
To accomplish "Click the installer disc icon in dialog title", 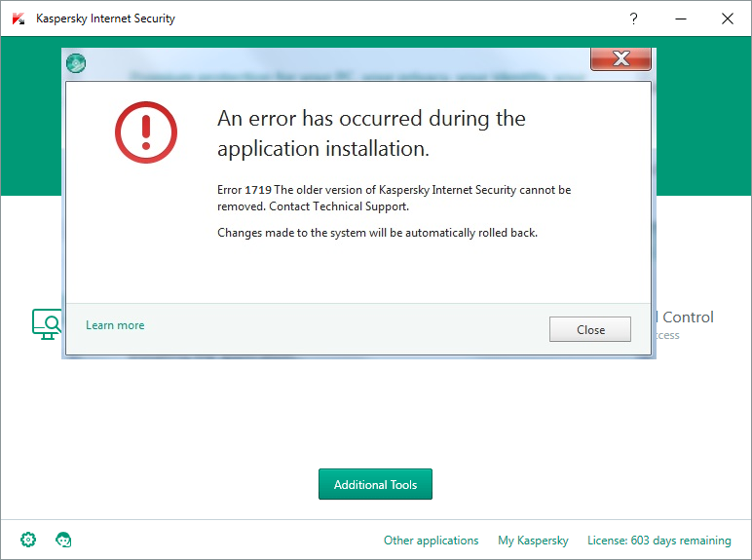I will click(x=76, y=63).
